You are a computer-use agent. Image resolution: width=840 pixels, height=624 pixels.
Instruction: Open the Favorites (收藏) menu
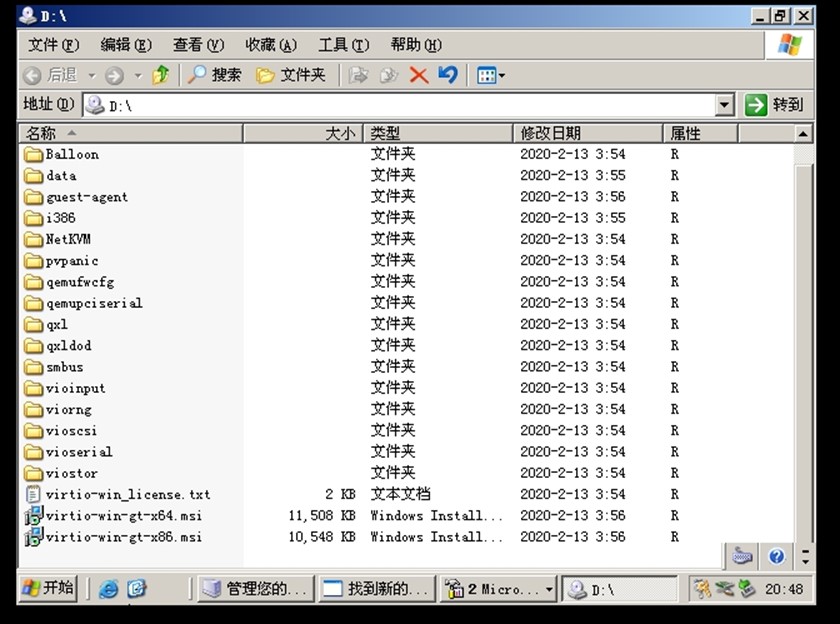[x=271, y=45]
